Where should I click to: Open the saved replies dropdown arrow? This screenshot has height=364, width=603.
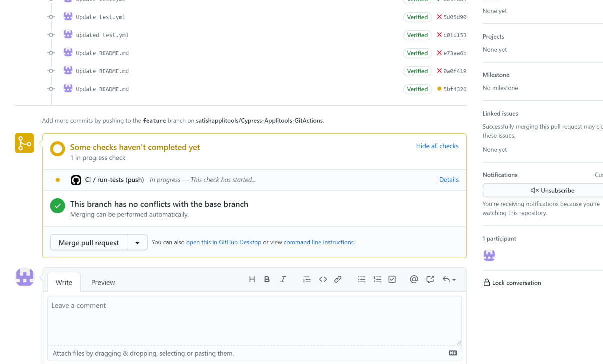tap(449, 280)
